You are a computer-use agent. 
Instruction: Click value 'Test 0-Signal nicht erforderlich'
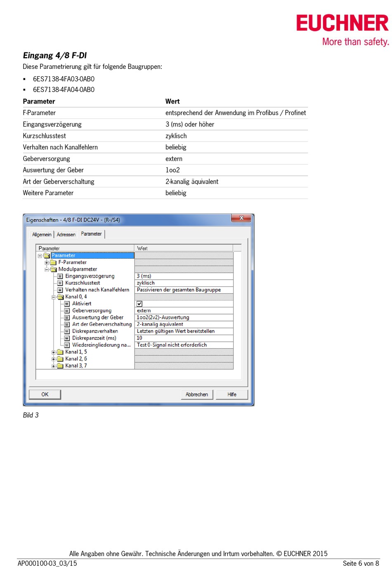coord(184,345)
